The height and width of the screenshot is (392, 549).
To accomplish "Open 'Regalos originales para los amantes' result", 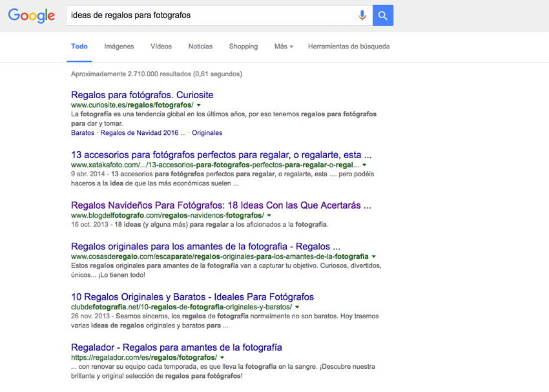I will (x=205, y=247).
